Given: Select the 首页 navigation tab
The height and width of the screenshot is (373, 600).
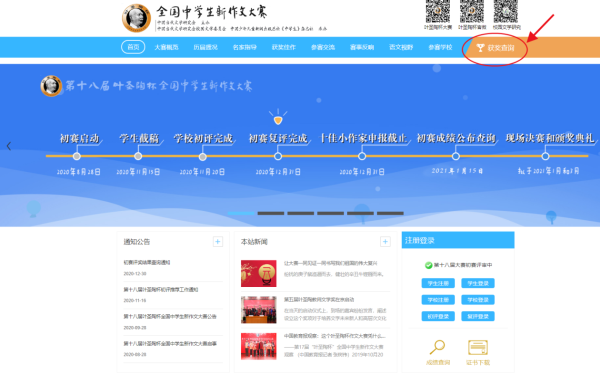Looking at the screenshot, I should coord(133,47).
